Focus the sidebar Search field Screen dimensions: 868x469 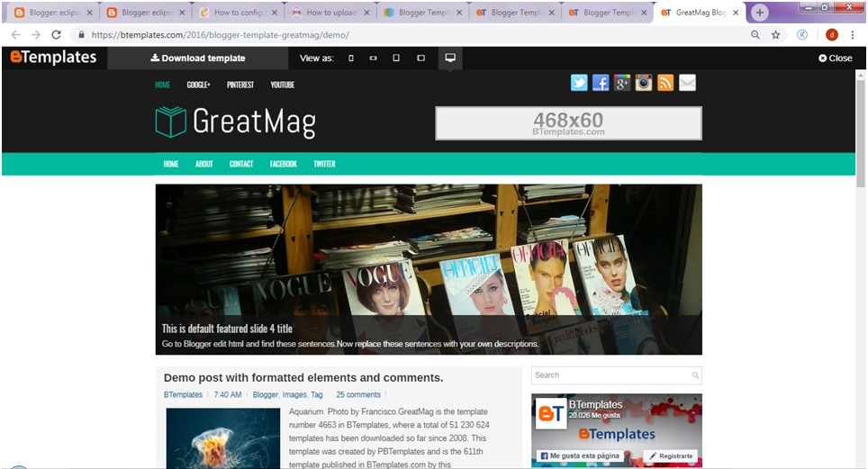[616, 375]
